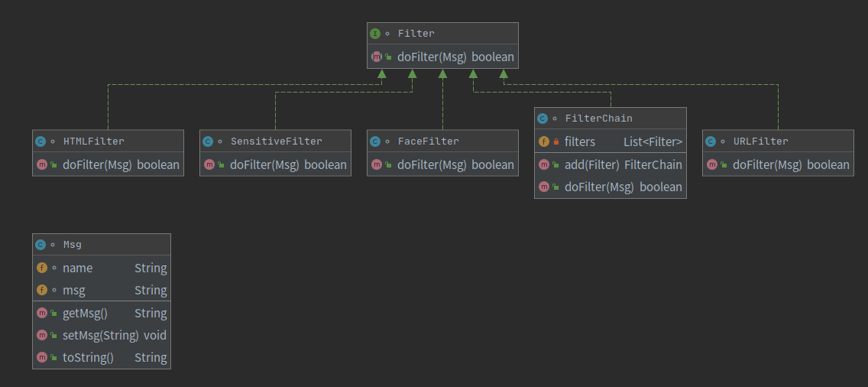Click method icon in URLFilter doFilter row
This screenshot has width=868, height=387.
point(711,164)
